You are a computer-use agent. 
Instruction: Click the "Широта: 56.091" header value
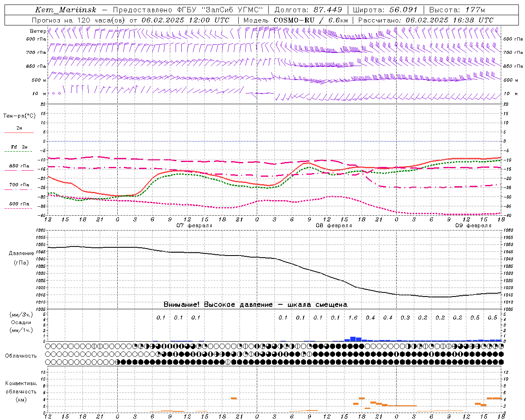(385, 10)
